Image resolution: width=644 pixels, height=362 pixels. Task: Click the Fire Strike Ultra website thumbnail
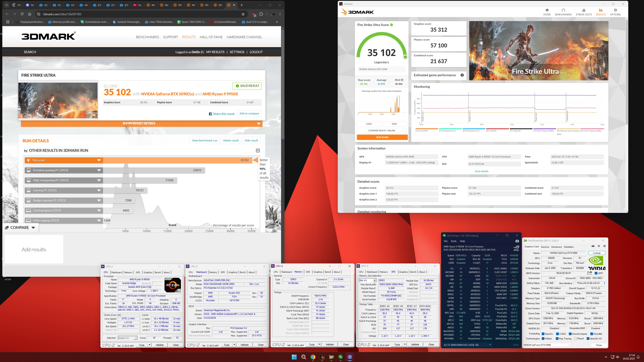coord(58,100)
